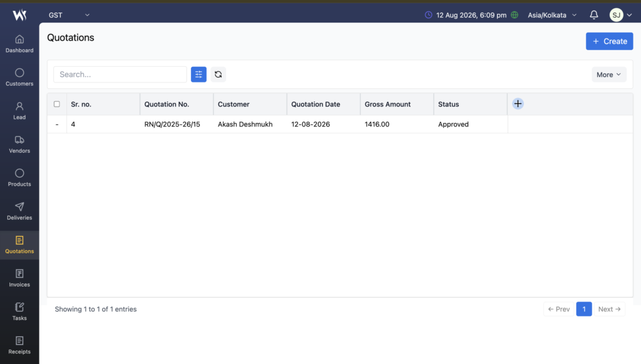
Task: Open Tasks in sidebar
Action: [19, 312]
